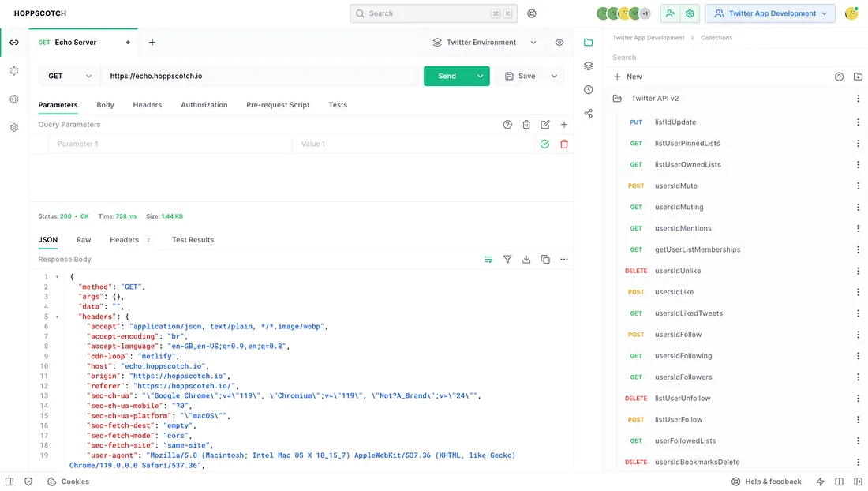This screenshot has width=868, height=491.
Task: Click the History clock icon
Action: click(x=589, y=90)
